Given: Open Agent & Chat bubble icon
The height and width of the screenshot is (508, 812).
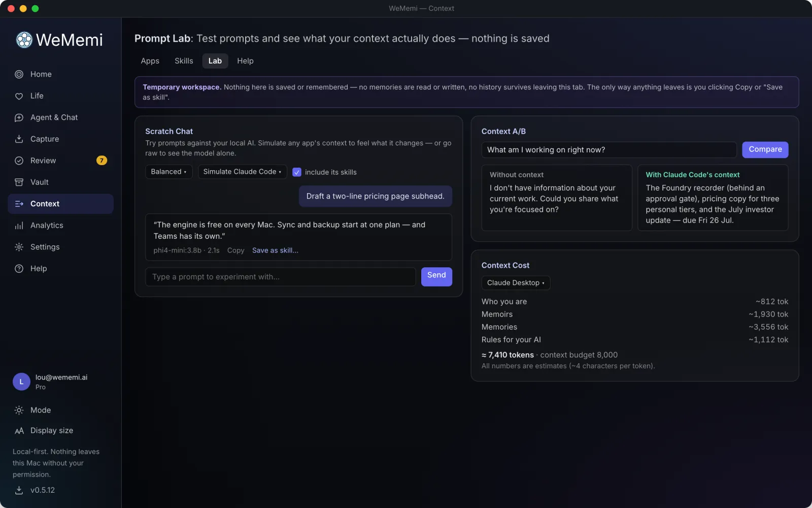Looking at the screenshot, I should (x=19, y=117).
